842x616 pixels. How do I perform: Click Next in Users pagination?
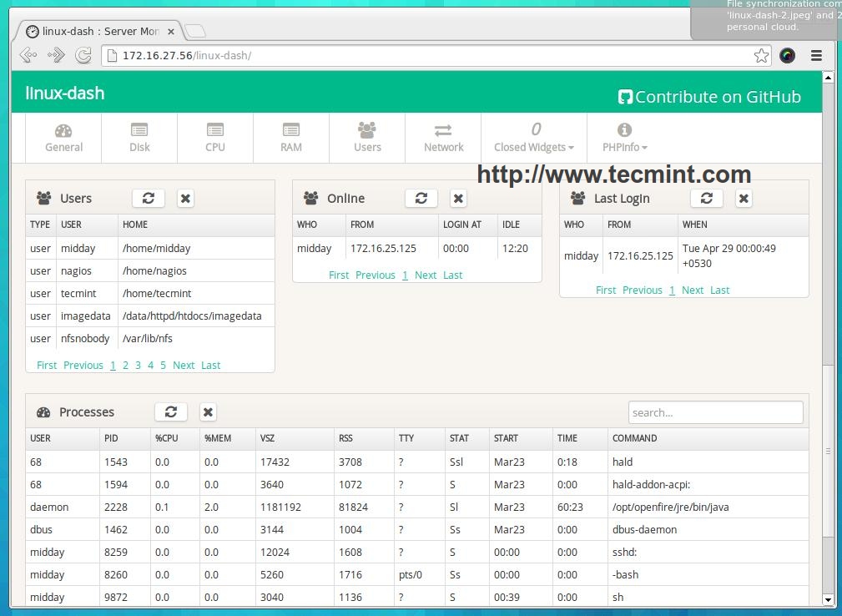click(184, 365)
